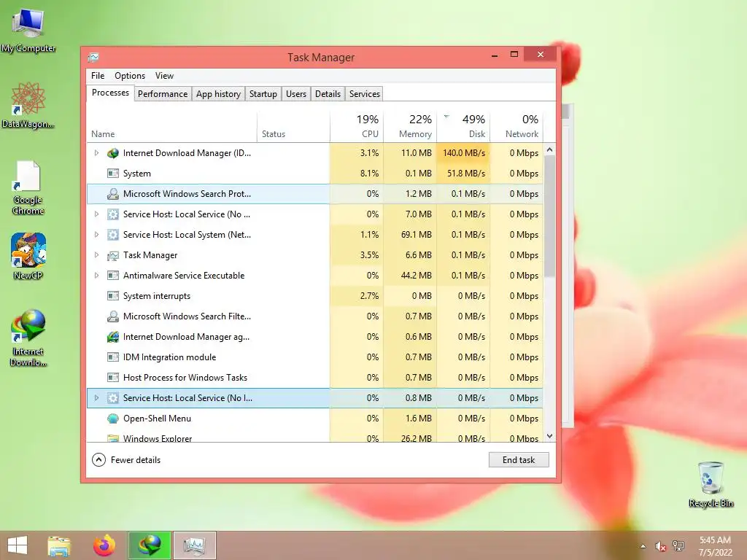This screenshot has height=560, width=747.
Task: Click the gear icon for Service Host: Local System
Action: point(113,235)
